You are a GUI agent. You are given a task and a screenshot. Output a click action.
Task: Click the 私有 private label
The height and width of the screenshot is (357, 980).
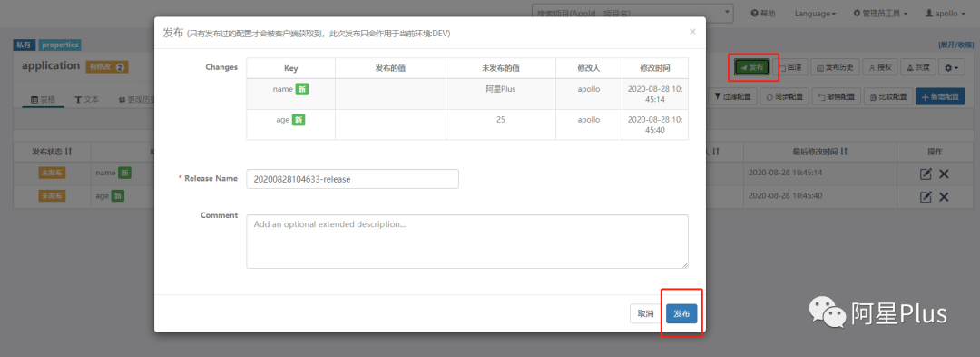[24, 45]
